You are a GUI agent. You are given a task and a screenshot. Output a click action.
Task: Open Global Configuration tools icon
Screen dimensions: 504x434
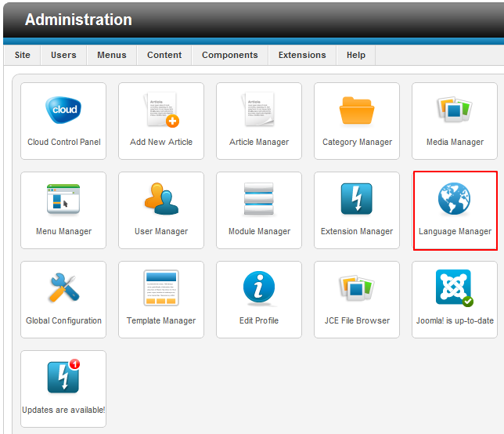click(x=63, y=289)
